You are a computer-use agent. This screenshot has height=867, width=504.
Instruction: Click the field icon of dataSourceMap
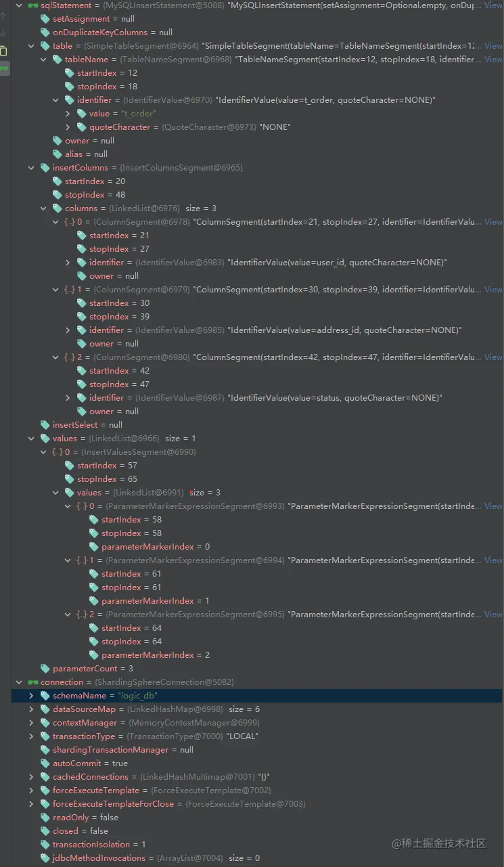pyautogui.click(x=45, y=709)
